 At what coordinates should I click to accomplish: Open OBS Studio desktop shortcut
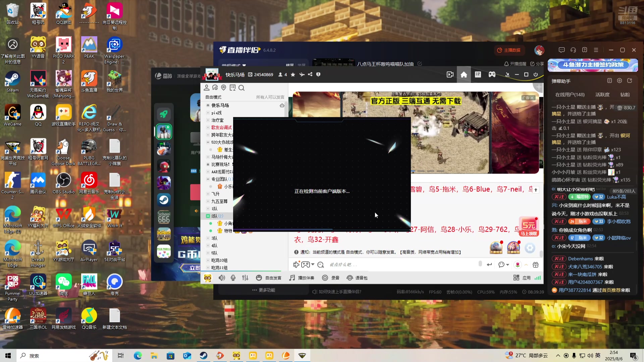pos(63,183)
